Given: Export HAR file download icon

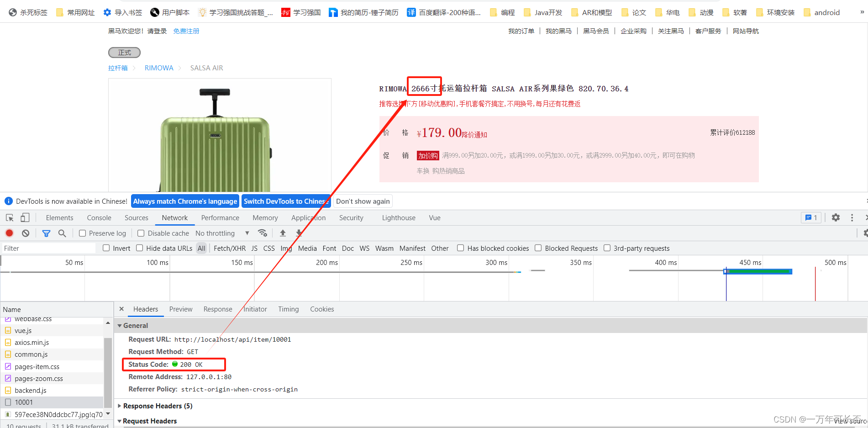Looking at the screenshot, I should (x=299, y=233).
